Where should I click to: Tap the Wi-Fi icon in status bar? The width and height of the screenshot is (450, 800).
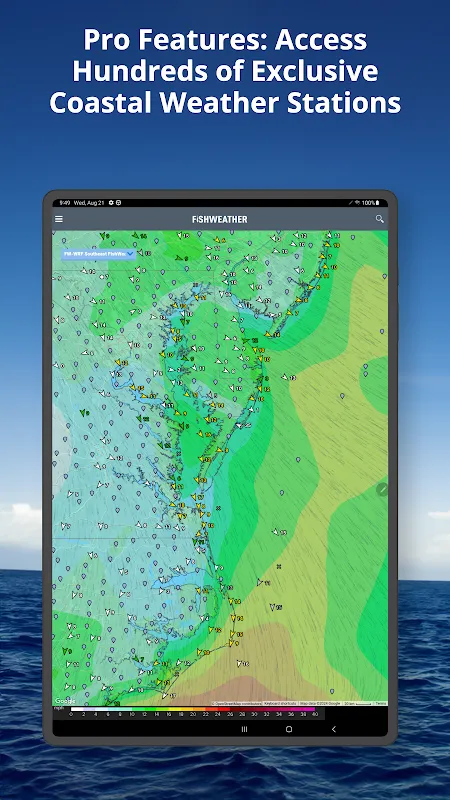click(x=358, y=203)
